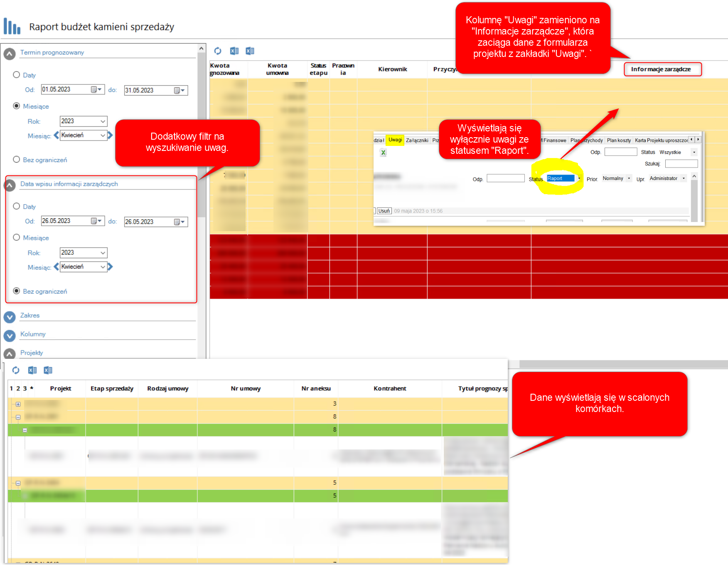Expand first project row with plus
The height and width of the screenshot is (565, 728).
(18, 404)
